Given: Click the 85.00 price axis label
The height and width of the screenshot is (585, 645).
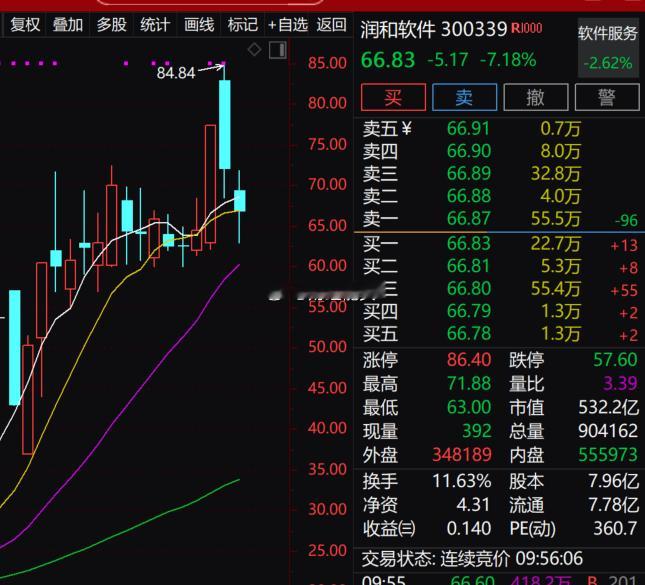Looking at the screenshot, I should pyautogui.click(x=327, y=63).
